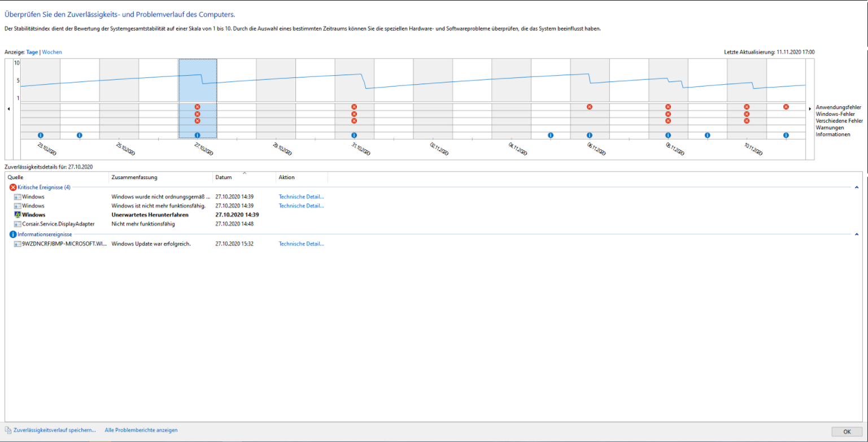Open Alle Problemberichte anzeigen
The width and height of the screenshot is (868, 442).
point(141,430)
